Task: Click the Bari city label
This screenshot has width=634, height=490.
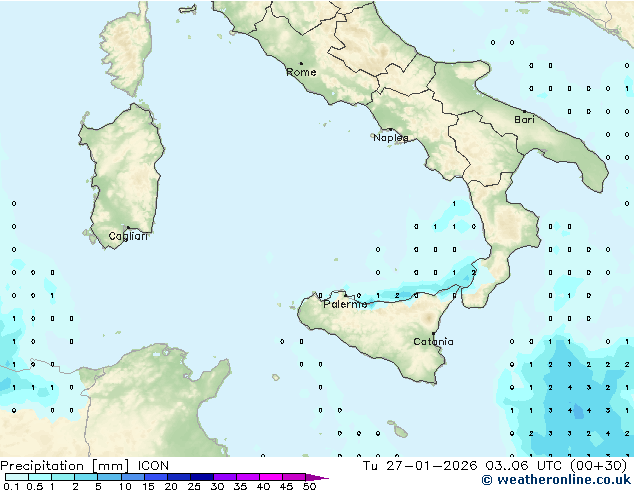Action: (x=524, y=120)
